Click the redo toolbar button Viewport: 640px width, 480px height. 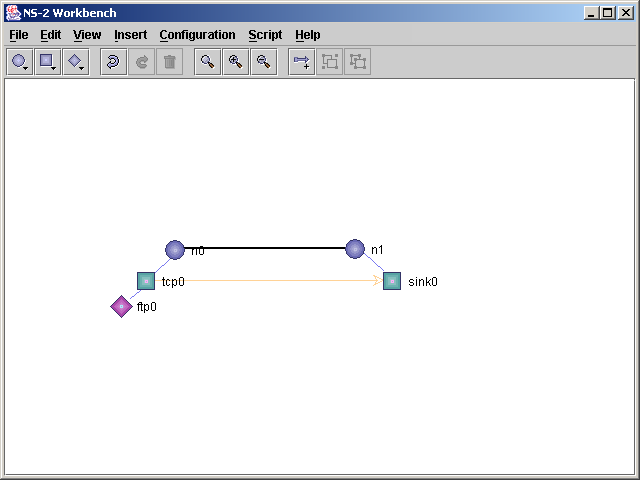(x=142, y=62)
